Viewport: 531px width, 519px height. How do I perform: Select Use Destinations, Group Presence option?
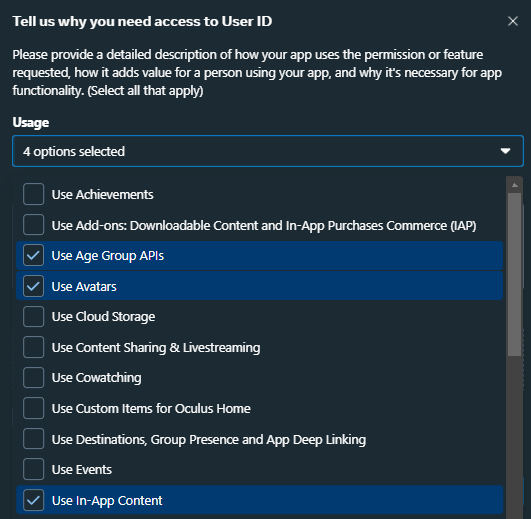coord(34,439)
